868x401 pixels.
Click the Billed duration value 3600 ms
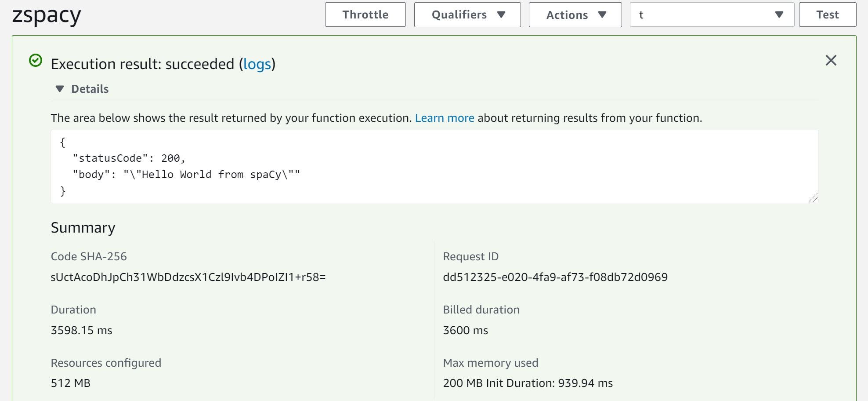pos(465,330)
